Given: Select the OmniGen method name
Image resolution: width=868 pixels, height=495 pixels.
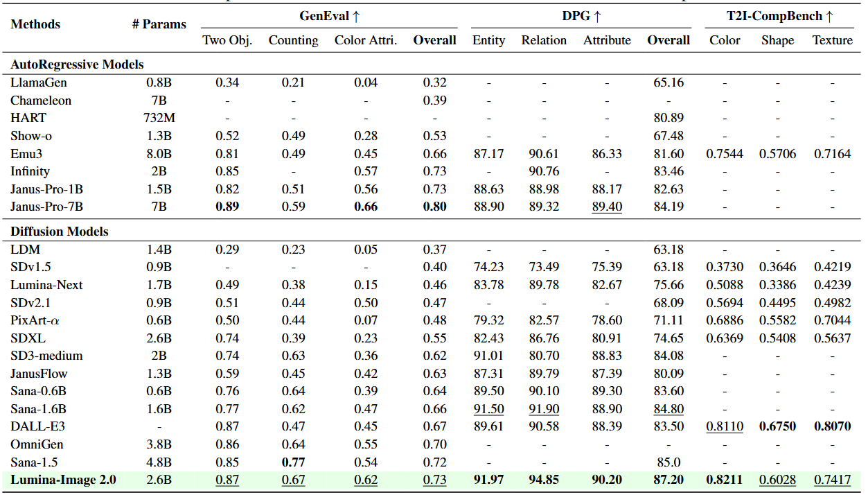Looking at the screenshot, I should coord(37,444).
